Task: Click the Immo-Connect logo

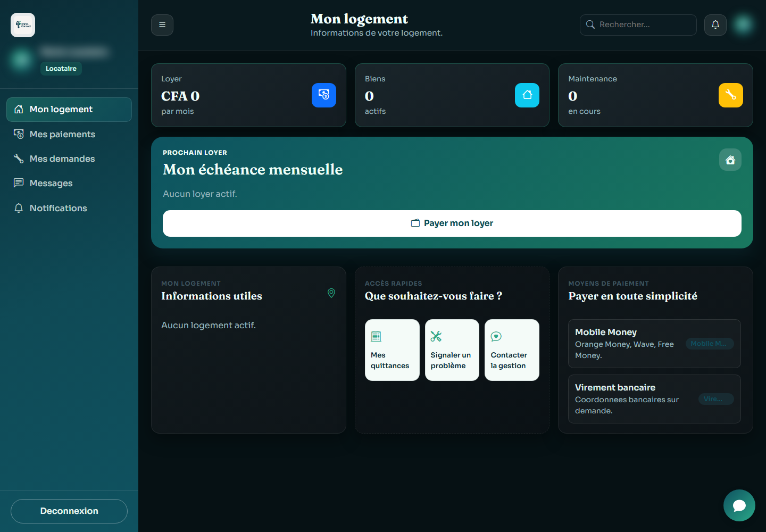Action: (23, 25)
